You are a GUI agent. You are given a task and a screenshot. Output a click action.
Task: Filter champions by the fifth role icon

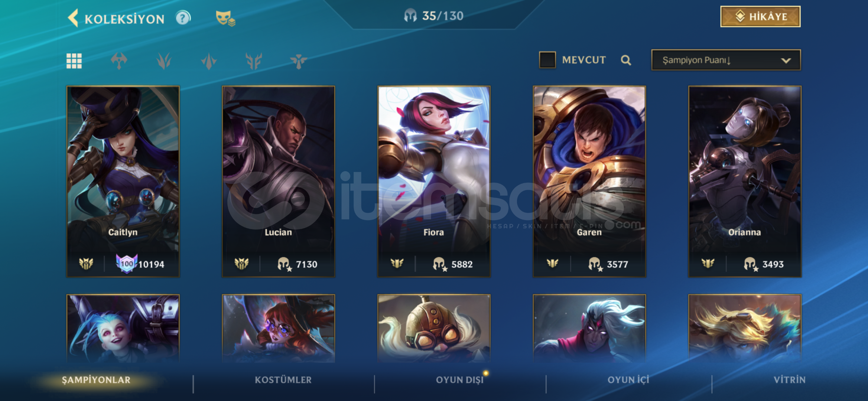299,61
